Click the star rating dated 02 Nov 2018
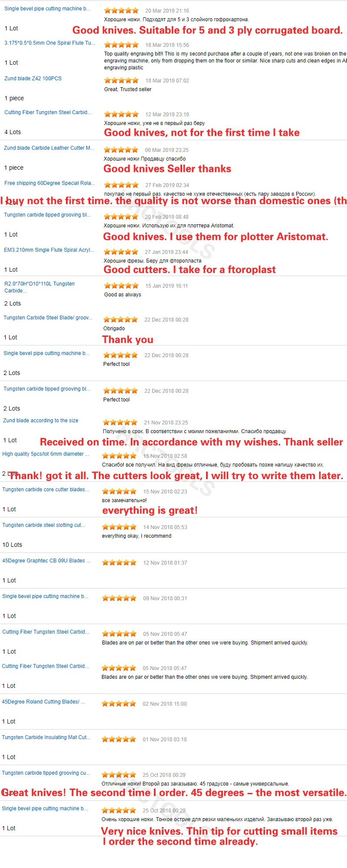The height and width of the screenshot is (868, 347). pyautogui.click(x=118, y=704)
